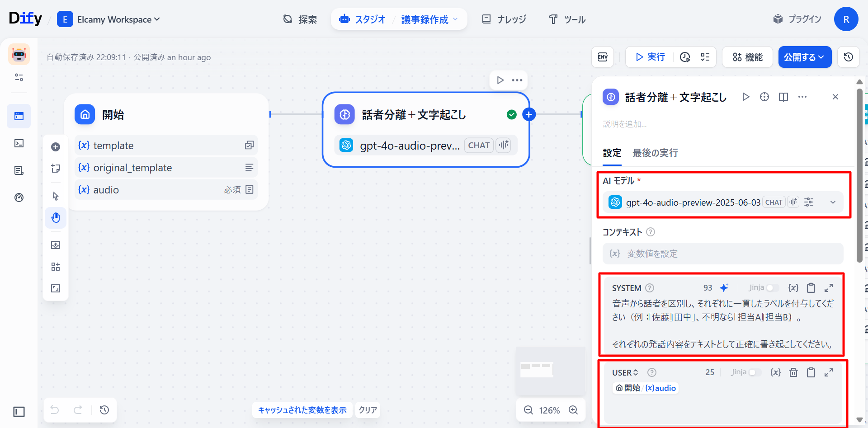
Task: Switch to the 最後の実行 tab
Action: point(655,153)
